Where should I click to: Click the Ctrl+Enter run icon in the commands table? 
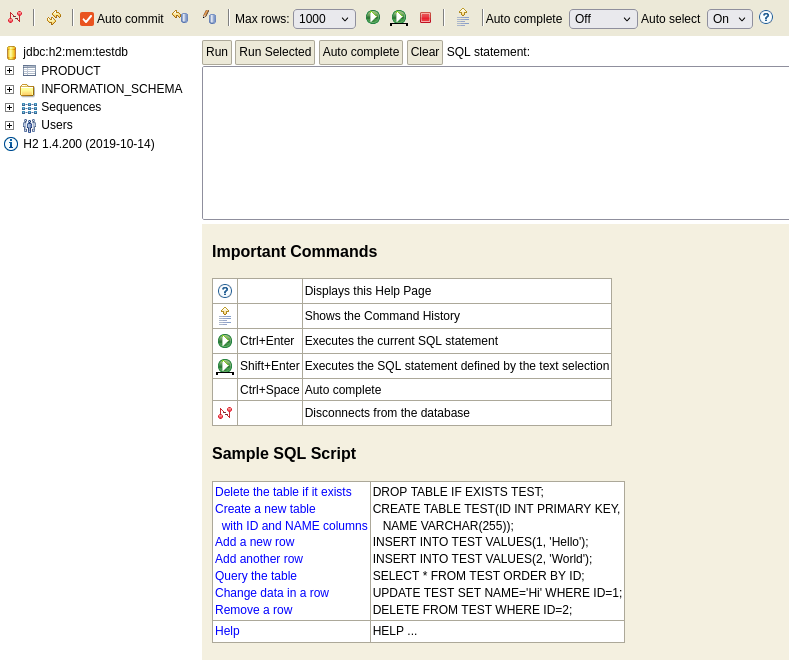[225, 341]
